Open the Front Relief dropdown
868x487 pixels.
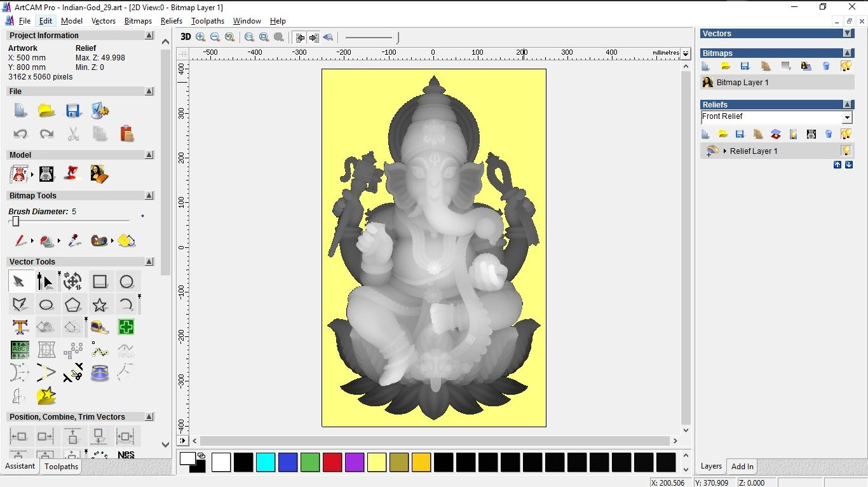848,116
